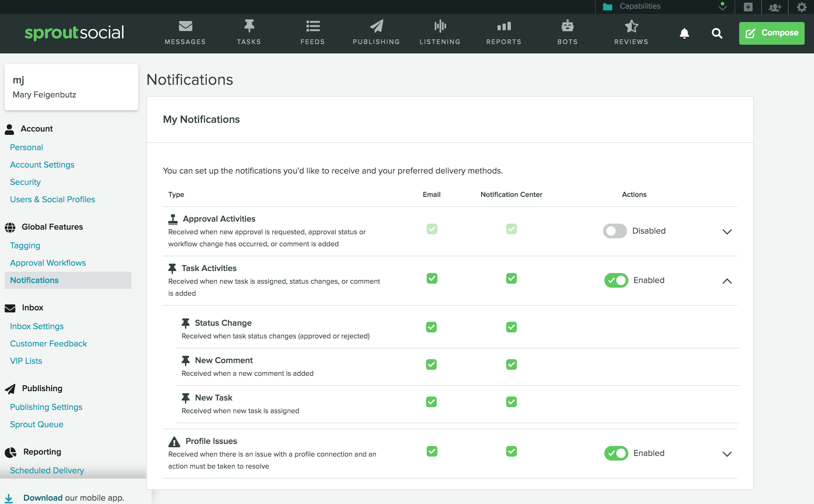
Task: Expand the Profile Issues row chevron
Action: coord(727,454)
